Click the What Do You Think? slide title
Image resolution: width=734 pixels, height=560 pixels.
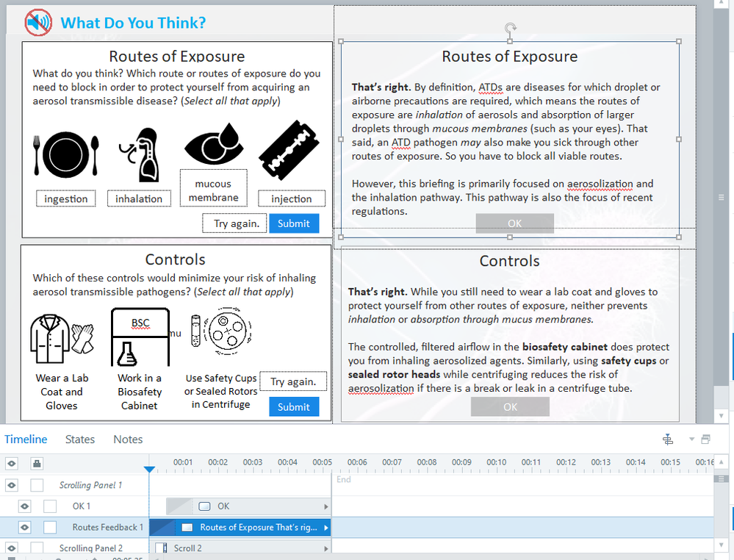(133, 23)
